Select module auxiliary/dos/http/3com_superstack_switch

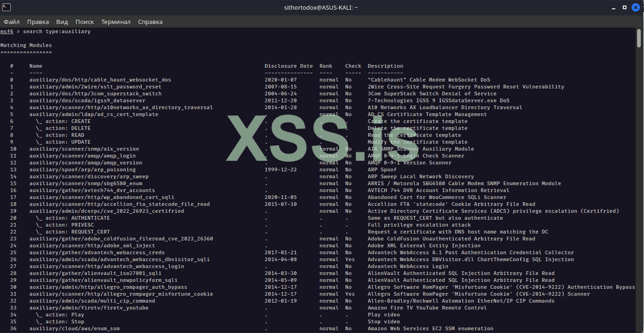(95, 93)
